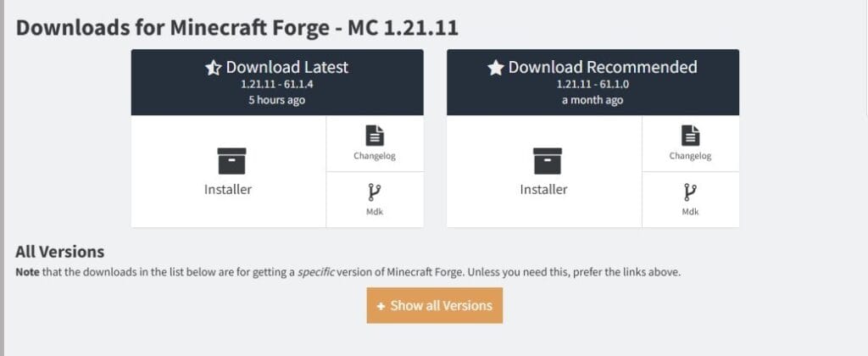Image resolution: width=868 pixels, height=356 pixels.
Task: Click the 1.21.11 - 61.1.4 version text
Action: (277, 85)
